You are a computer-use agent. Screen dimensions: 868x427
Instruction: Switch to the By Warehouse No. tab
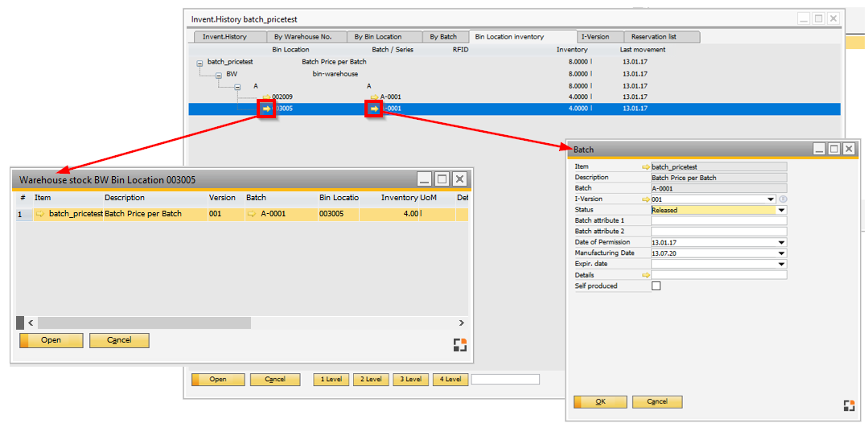(x=302, y=37)
